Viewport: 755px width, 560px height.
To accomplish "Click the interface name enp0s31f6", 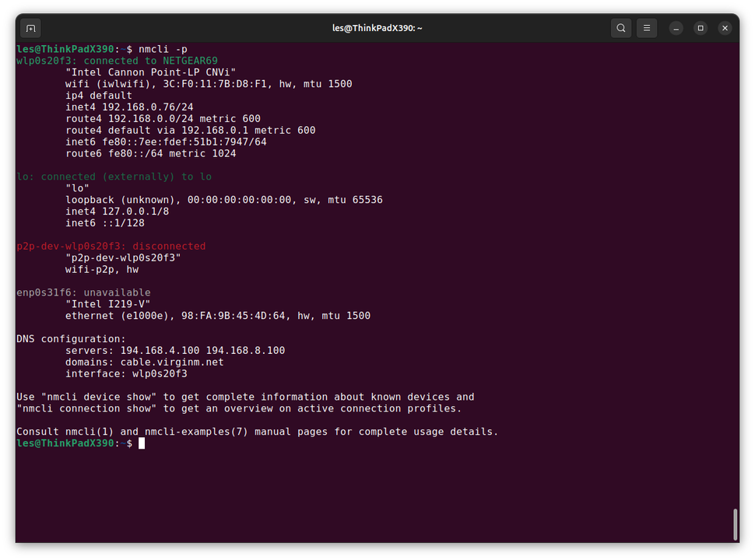I will tap(43, 292).
